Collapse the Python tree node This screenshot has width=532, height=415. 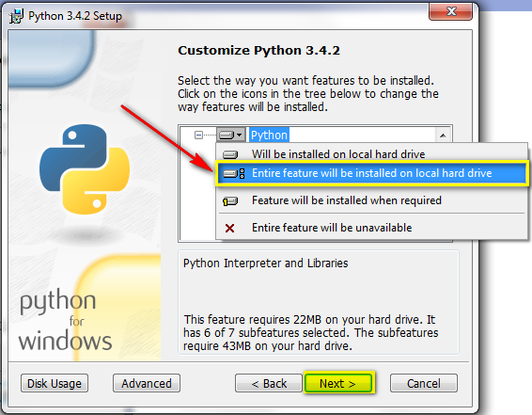(x=198, y=136)
